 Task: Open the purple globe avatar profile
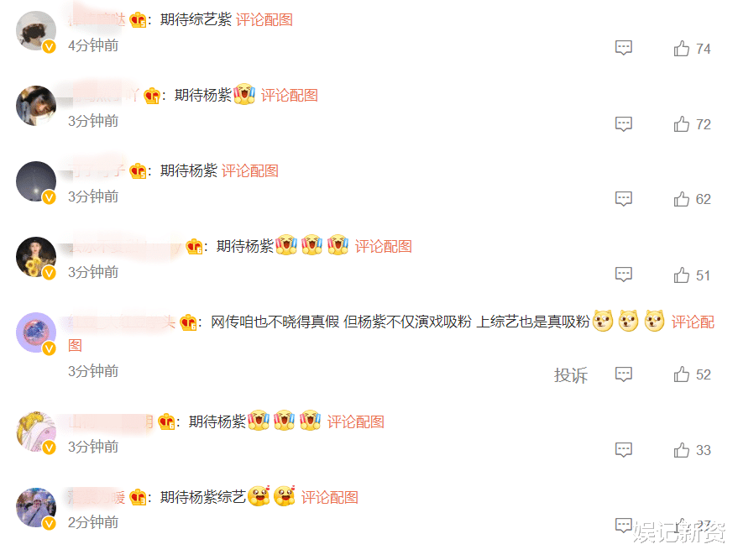pyautogui.click(x=36, y=332)
